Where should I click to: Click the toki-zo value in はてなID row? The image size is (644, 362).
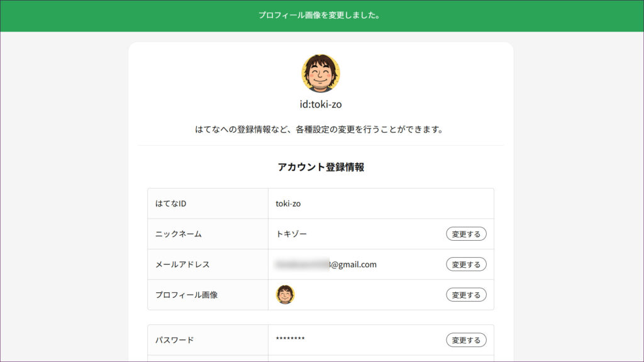tap(288, 204)
